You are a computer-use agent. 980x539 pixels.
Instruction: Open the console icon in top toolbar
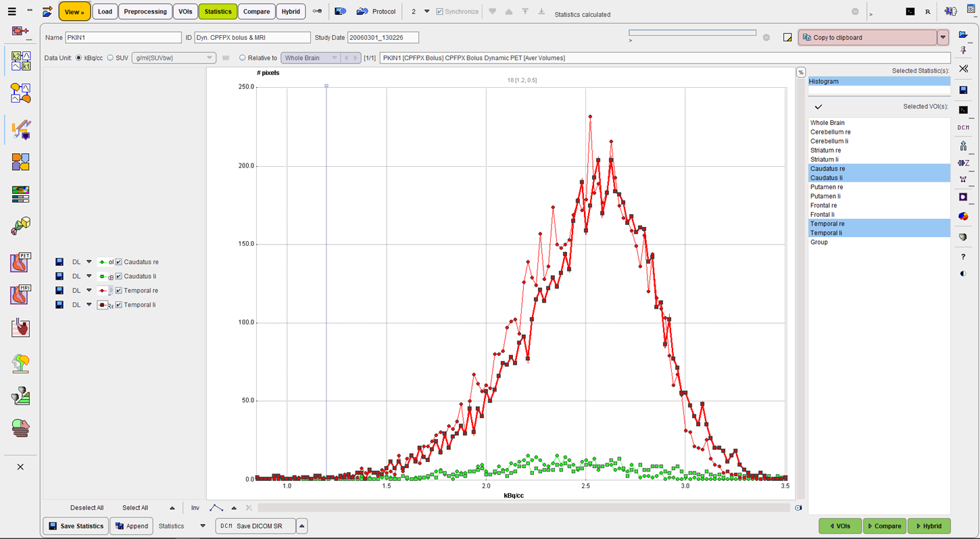(x=910, y=11)
